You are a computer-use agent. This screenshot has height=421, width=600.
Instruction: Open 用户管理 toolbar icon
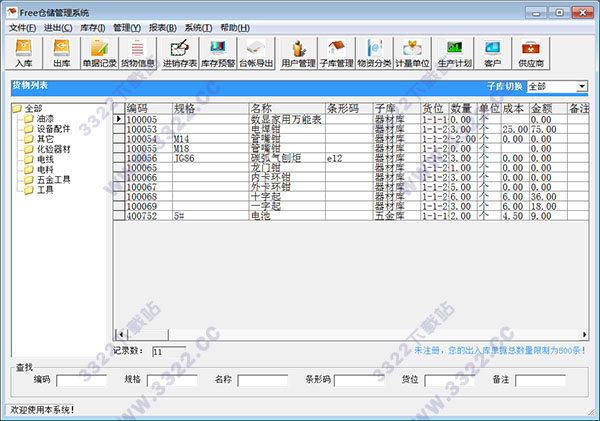coord(298,53)
